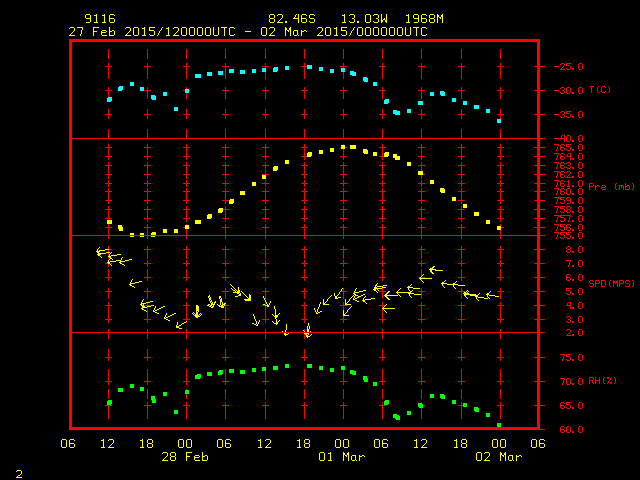Click the end time 02 Mar 2015/000000UTC
Screen dimensions: 640x480
(344, 32)
